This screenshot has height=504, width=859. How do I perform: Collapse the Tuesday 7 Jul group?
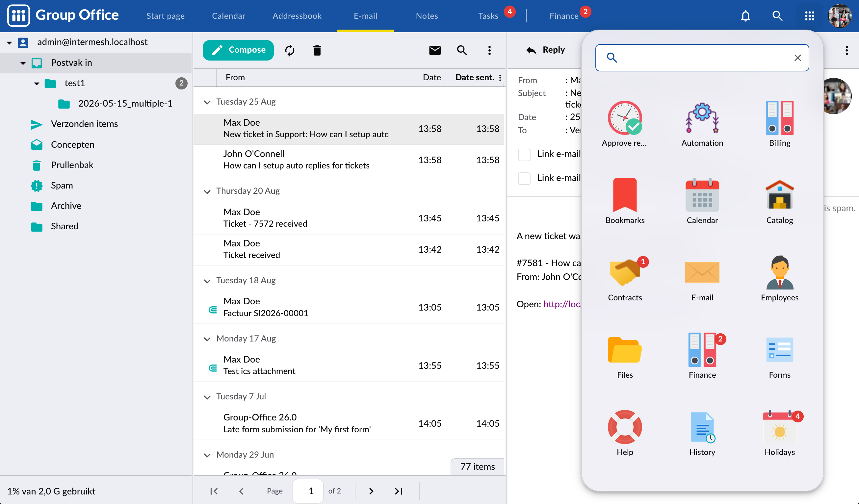pyautogui.click(x=207, y=397)
